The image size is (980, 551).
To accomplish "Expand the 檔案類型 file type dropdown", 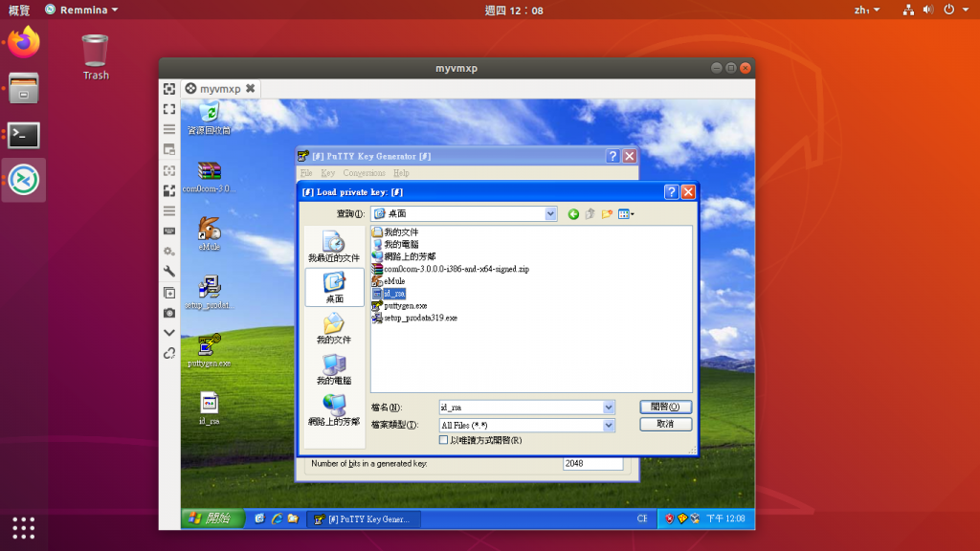I will [608, 426].
